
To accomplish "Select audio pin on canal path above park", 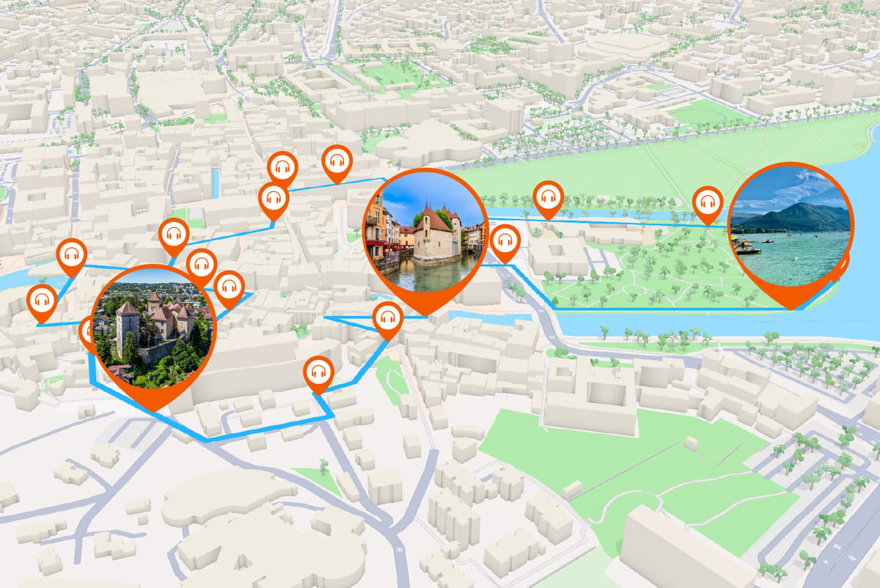I will tap(548, 196).
